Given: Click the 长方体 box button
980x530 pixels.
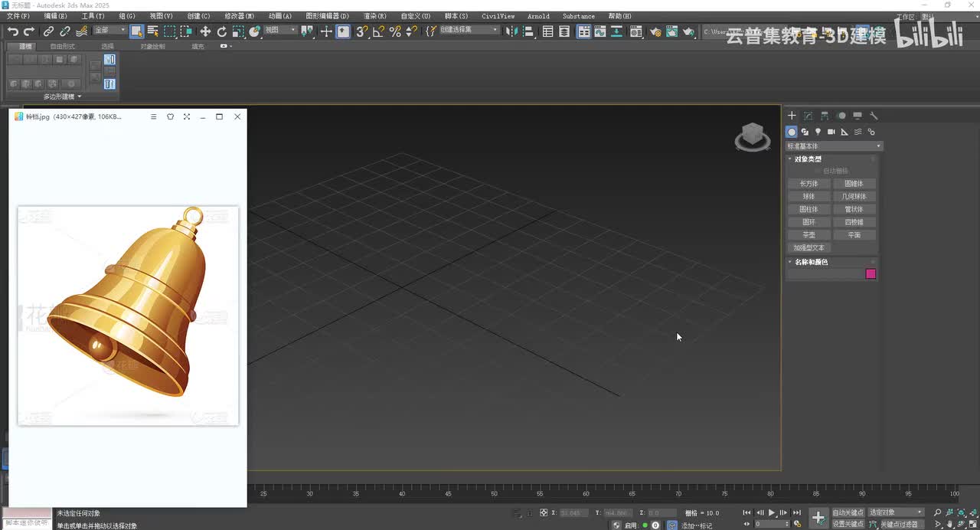Looking at the screenshot, I should tap(808, 184).
